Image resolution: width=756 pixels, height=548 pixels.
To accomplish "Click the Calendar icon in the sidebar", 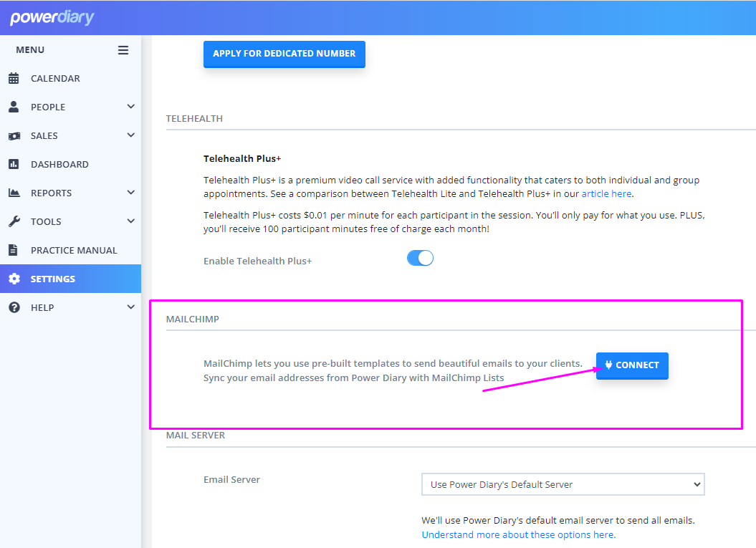I will click(x=14, y=78).
